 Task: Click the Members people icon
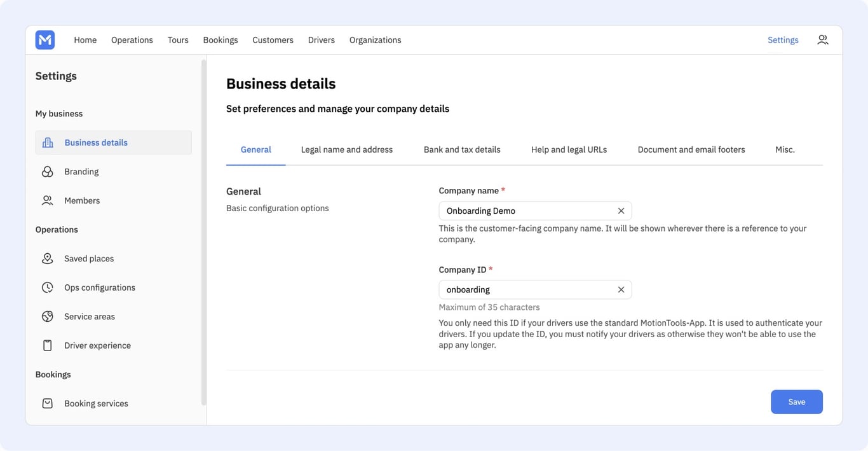[48, 200]
